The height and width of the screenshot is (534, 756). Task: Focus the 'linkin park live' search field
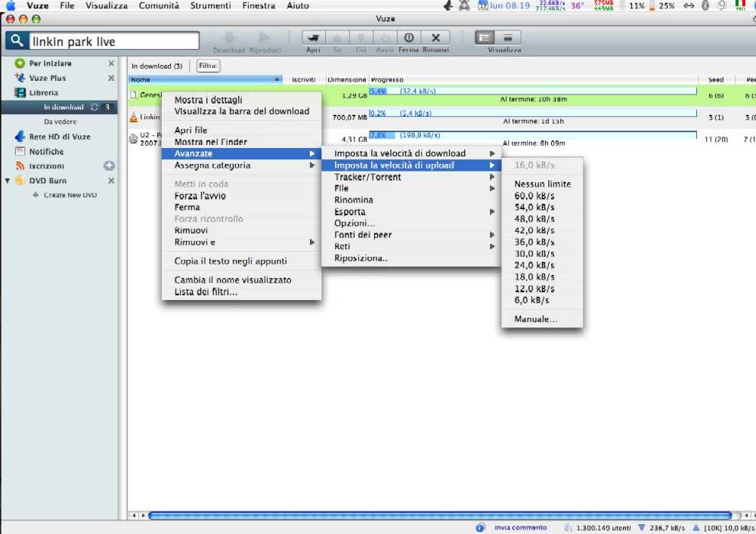[x=114, y=42]
